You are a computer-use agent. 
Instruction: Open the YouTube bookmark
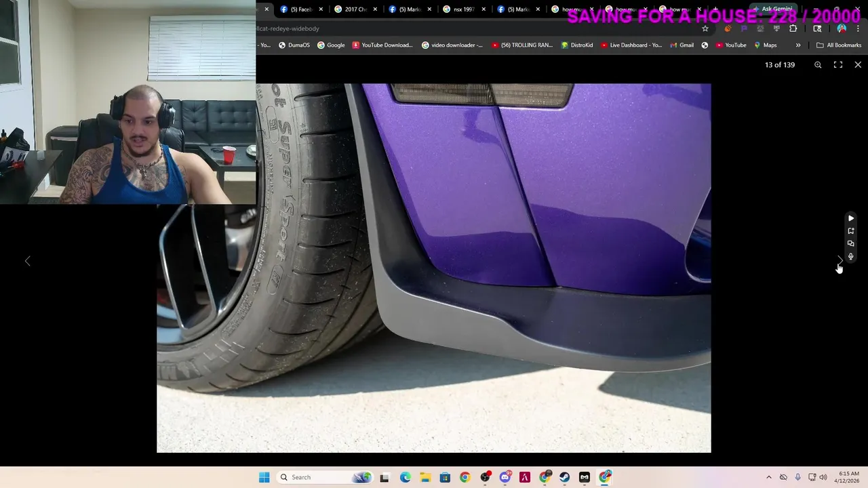tap(730, 45)
